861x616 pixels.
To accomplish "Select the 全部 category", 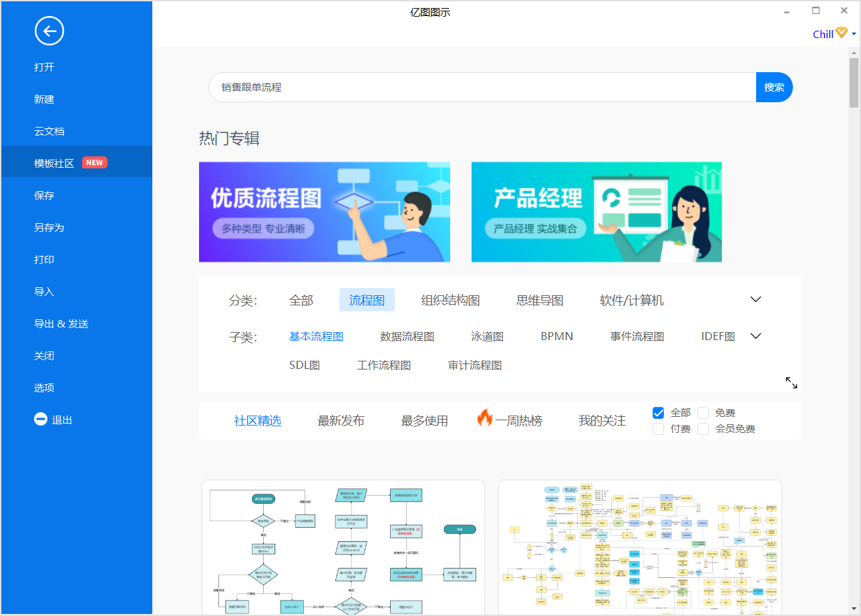I will [x=301, y=300].
